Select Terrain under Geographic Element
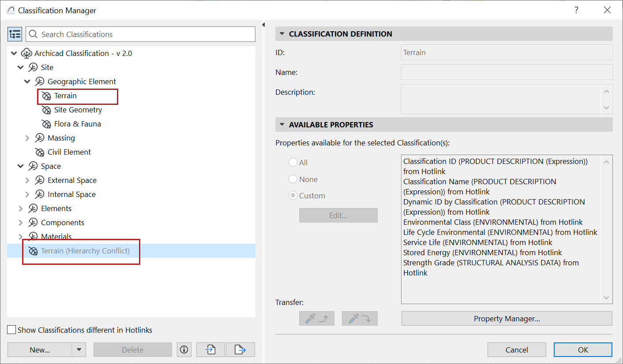This screenshot has width=623, height=364. click(65, 96)
